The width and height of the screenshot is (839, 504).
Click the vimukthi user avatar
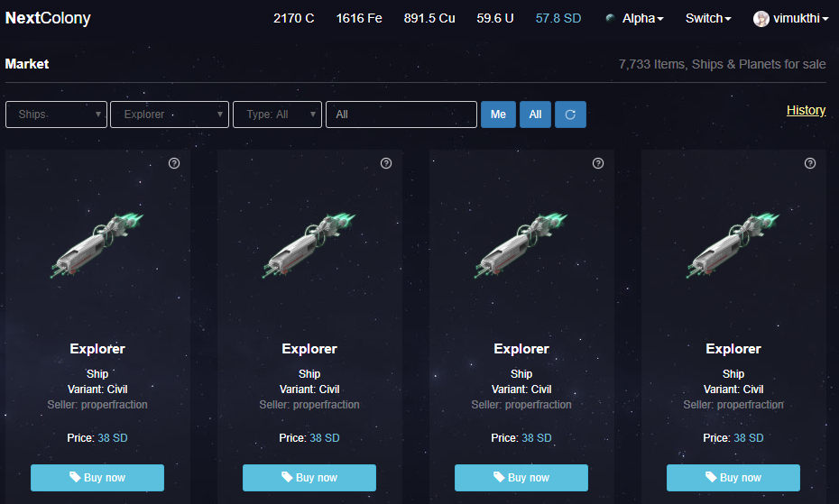click(761, 19)
